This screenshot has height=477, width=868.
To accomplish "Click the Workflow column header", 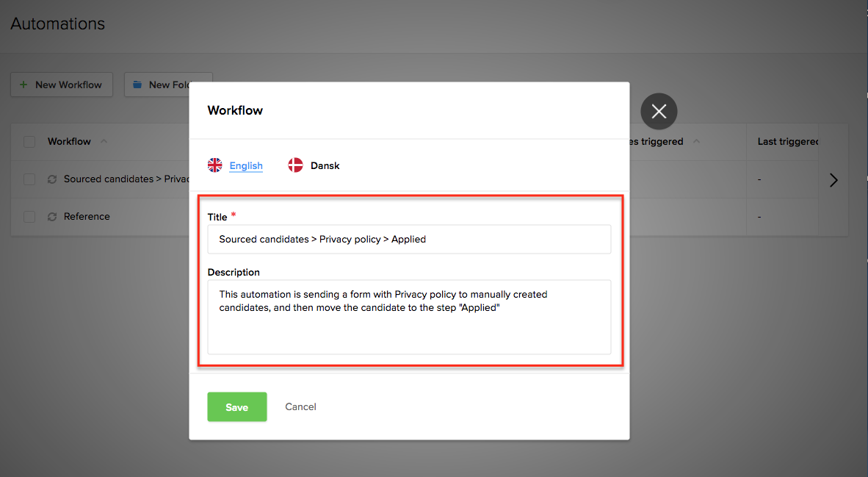I will pos(69,141).
